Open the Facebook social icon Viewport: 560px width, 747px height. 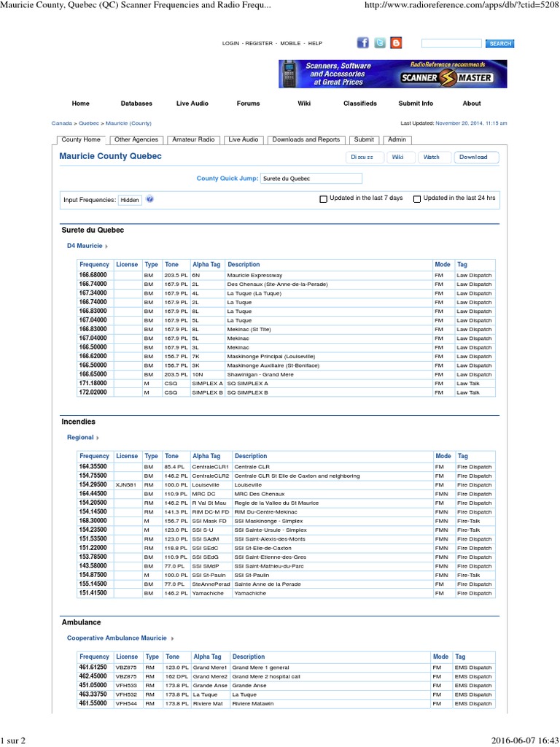pyautogui.click(x=363, y=43)
